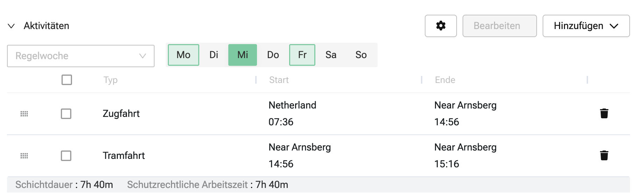This screenshot has width=644, height=196.
Task: Toggle the select-all header checkbox
Action: click(x=67, y=80)
